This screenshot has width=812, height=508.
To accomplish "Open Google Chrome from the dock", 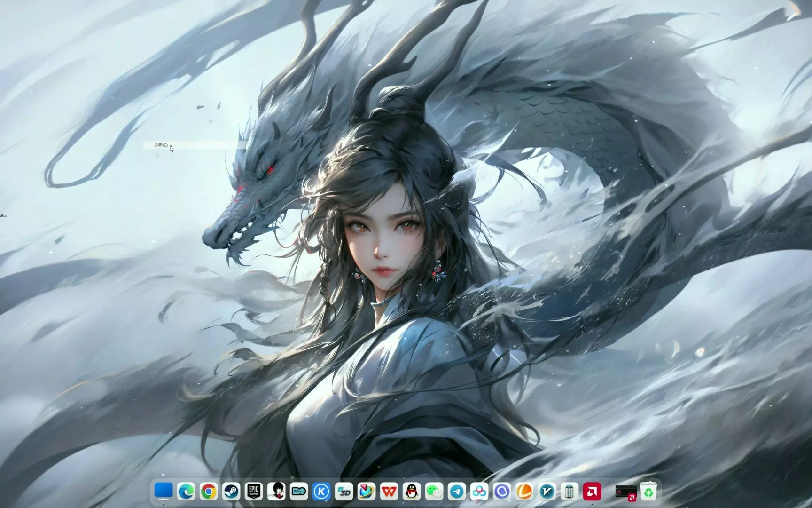I will 209,492.
